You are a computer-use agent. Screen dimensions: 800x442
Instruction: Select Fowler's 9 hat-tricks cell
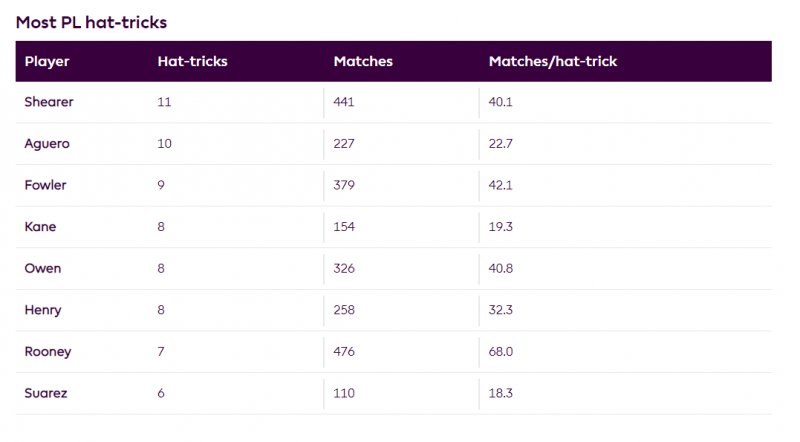click(161, 185)
